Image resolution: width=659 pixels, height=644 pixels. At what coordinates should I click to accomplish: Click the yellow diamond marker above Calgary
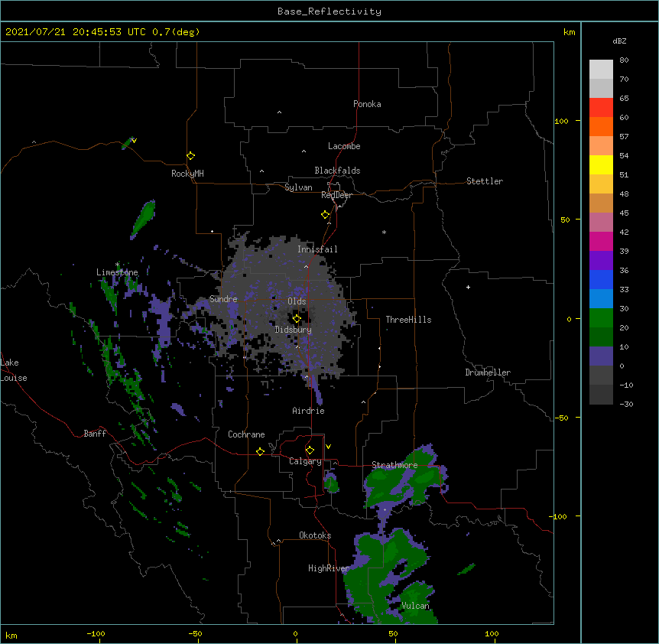point(310,450)
